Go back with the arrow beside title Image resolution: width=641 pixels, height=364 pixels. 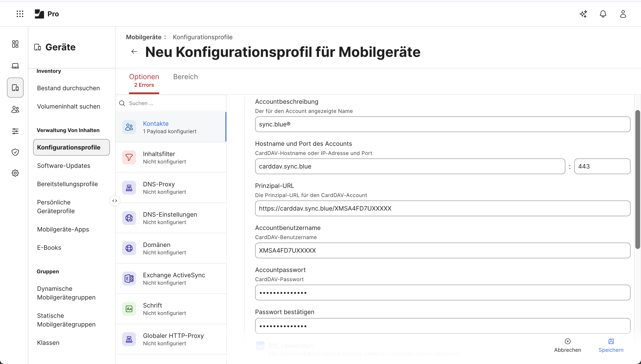[134, 51]
